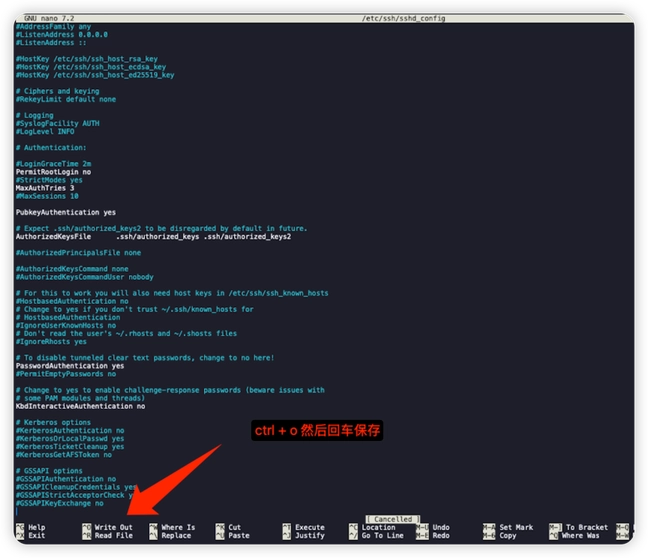Click the Execute shortcut label

coord(310,527)
